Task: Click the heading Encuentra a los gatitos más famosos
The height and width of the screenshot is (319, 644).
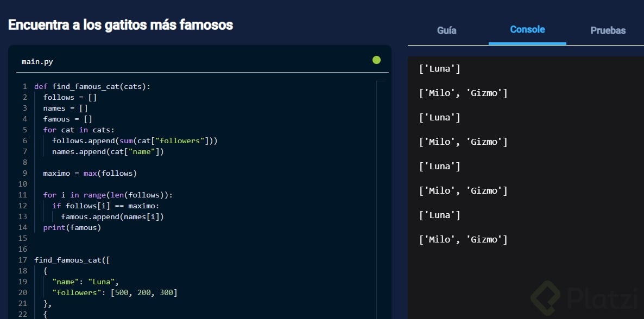Action: point(121,25)
